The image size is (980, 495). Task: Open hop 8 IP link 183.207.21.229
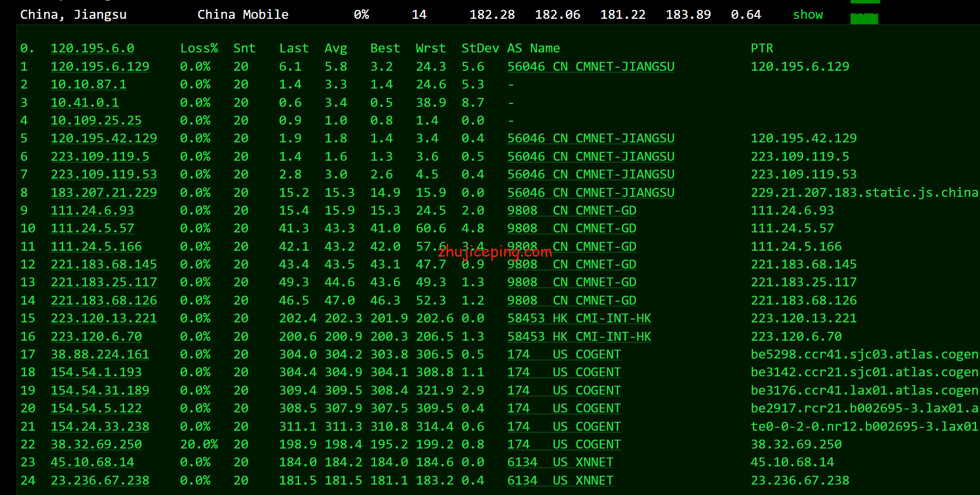(x=104, y=193)
